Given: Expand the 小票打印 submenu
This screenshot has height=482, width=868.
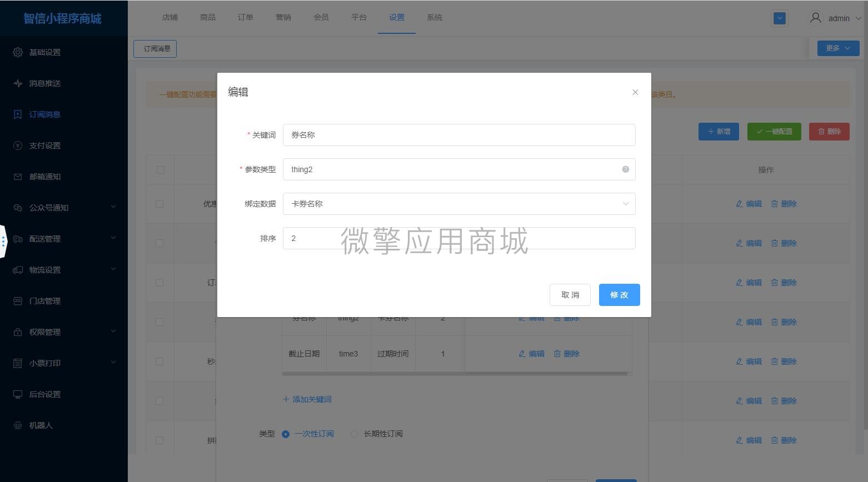Looking at the screenshot, I should [x=113, y=363].
